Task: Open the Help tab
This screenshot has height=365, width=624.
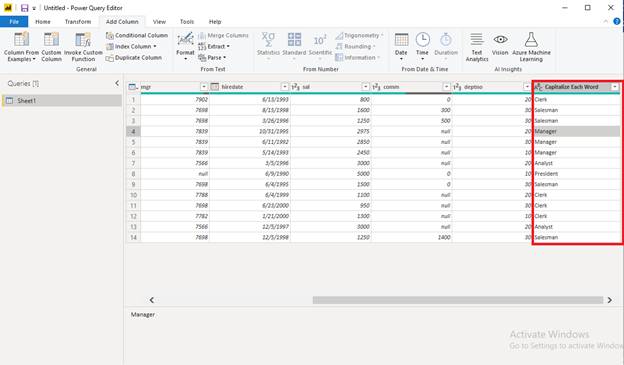Action: point(215,21)
